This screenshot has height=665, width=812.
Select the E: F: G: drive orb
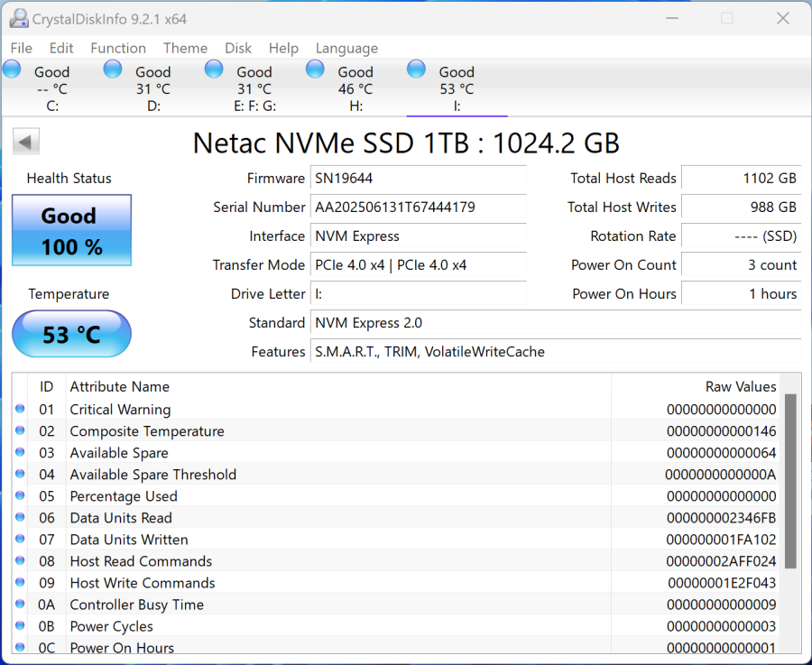coord(214,69)
